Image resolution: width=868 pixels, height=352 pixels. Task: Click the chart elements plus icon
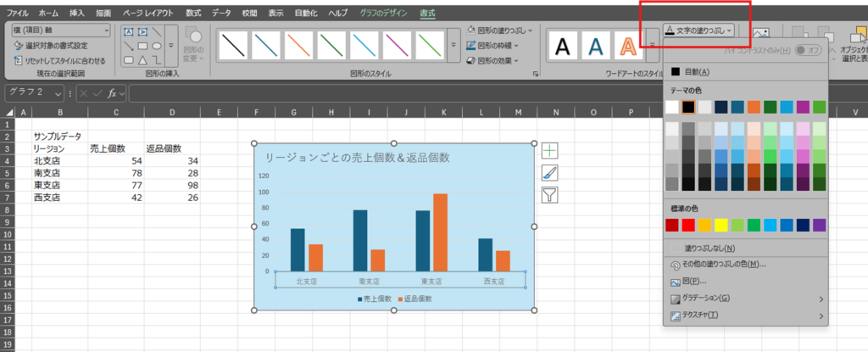click(551, 150)
